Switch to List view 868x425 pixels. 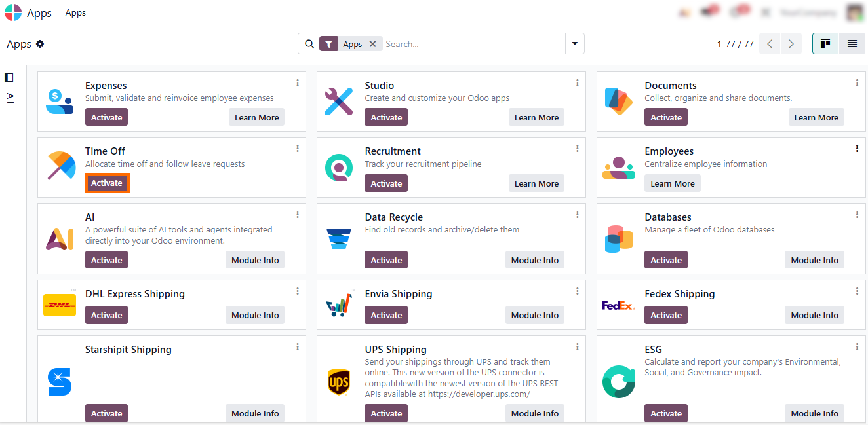pos(852,44)
